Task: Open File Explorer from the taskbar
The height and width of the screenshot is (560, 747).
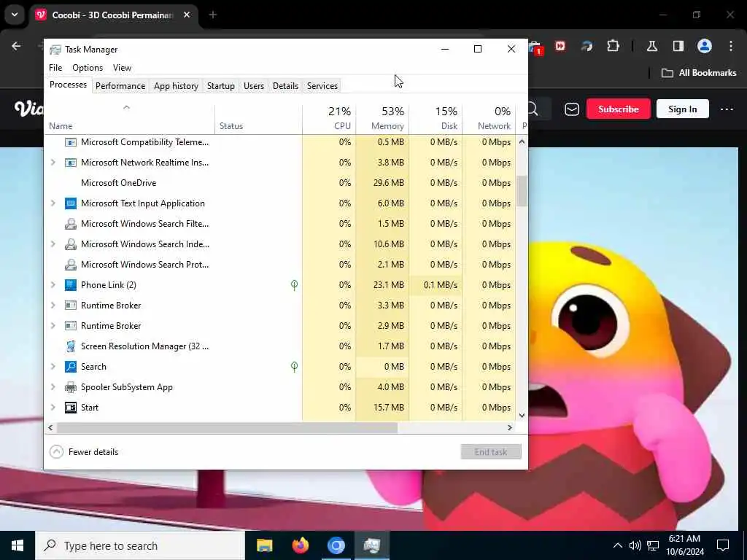Action: coord(264,545)
